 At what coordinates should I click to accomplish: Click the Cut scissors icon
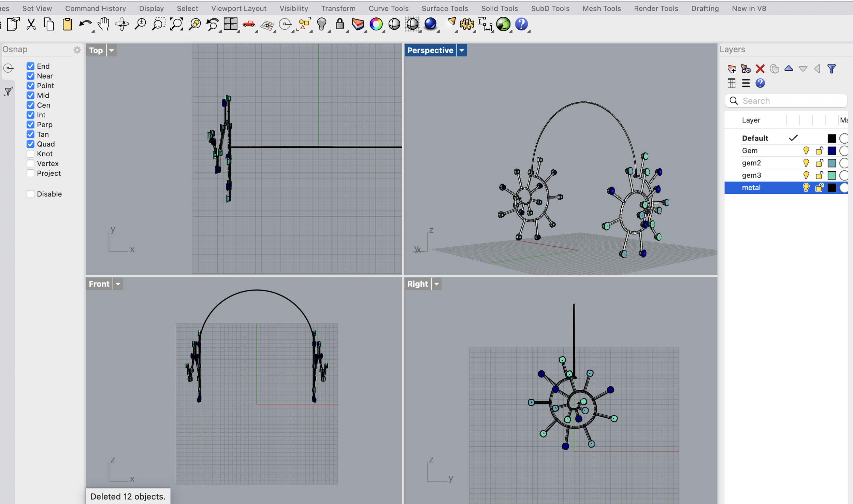coord(31,24)
